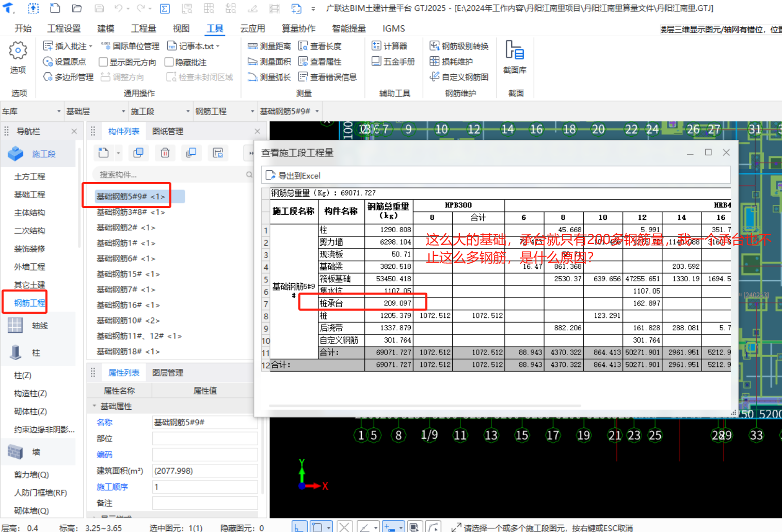Screen dimensions: 782x532
Task: Click the open folder icon in title bar
Action: coord(77,8)
